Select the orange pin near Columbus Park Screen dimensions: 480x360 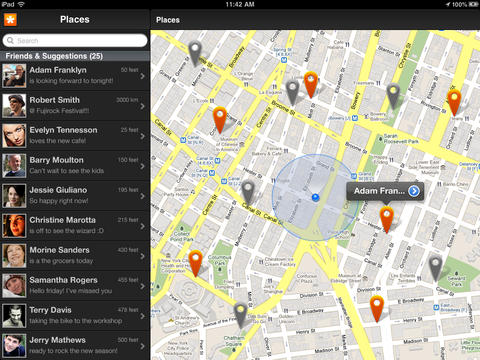click(195, 263)
